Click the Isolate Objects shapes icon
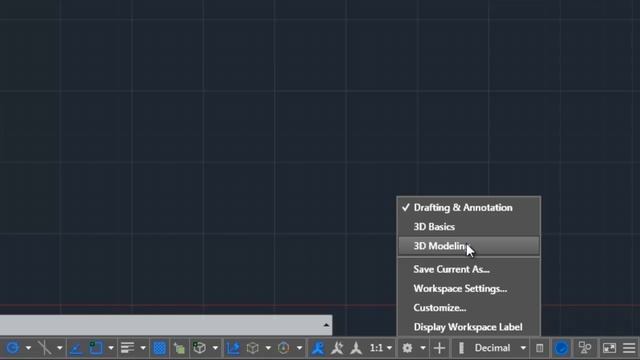This screenshot has height=360, width=640. [x=585, y=348]
